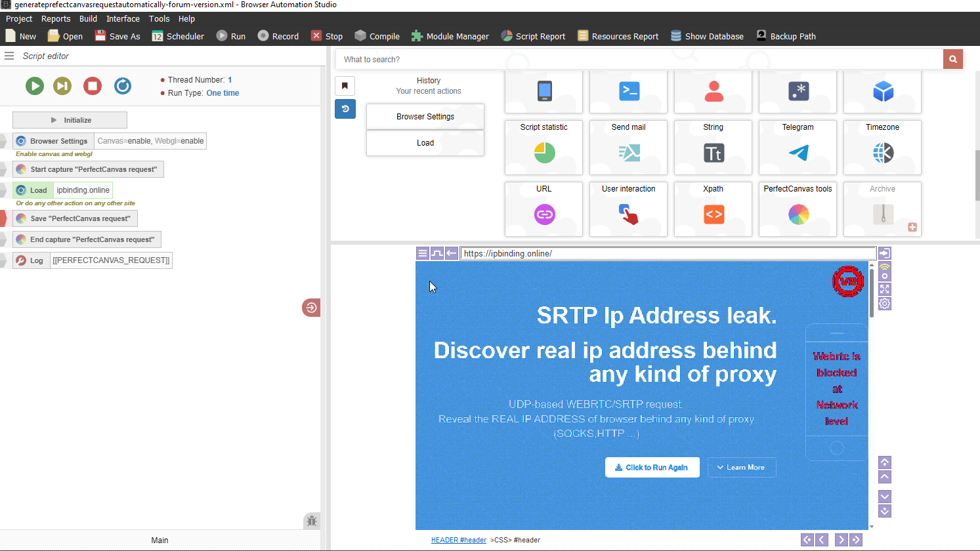Click the HEADER #header link

click(x=458, y=540)
